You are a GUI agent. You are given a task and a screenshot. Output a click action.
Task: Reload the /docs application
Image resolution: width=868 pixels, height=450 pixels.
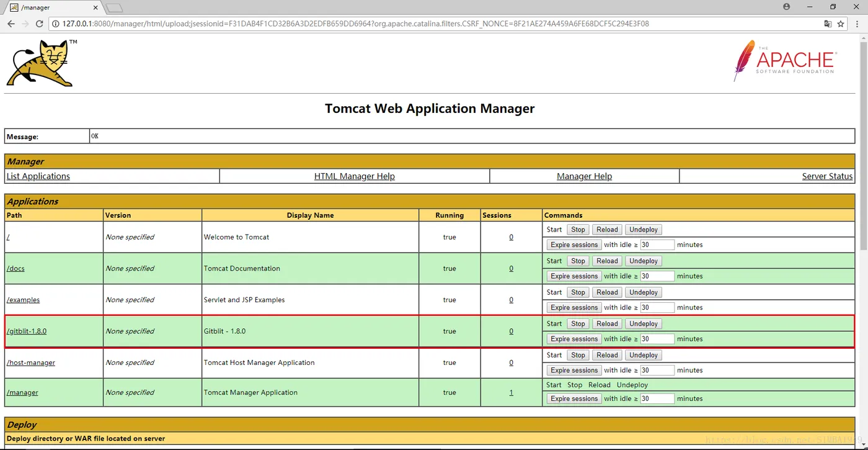(x=607, y=261)
